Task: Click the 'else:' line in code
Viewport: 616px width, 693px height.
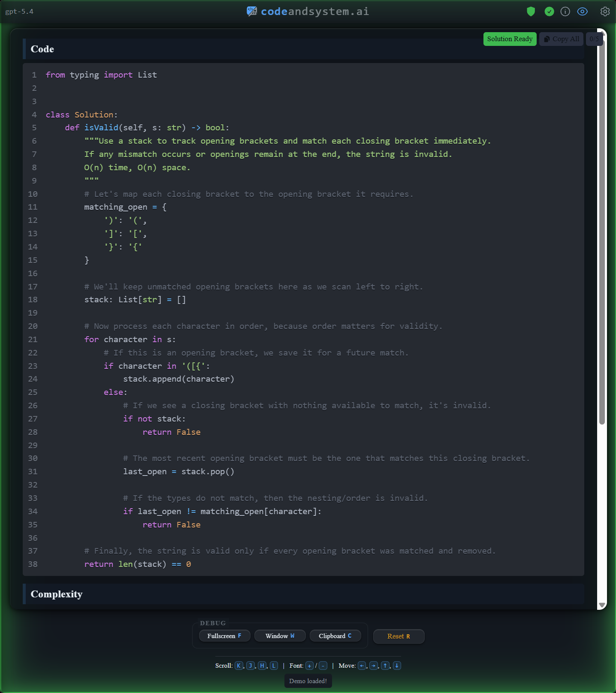Action: pos(115,392)
